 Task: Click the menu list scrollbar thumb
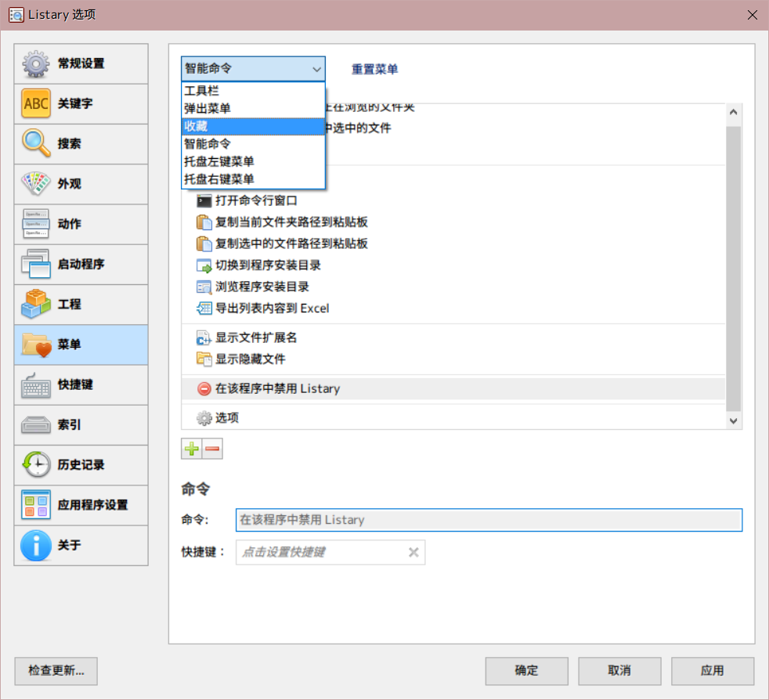point(733,269)
